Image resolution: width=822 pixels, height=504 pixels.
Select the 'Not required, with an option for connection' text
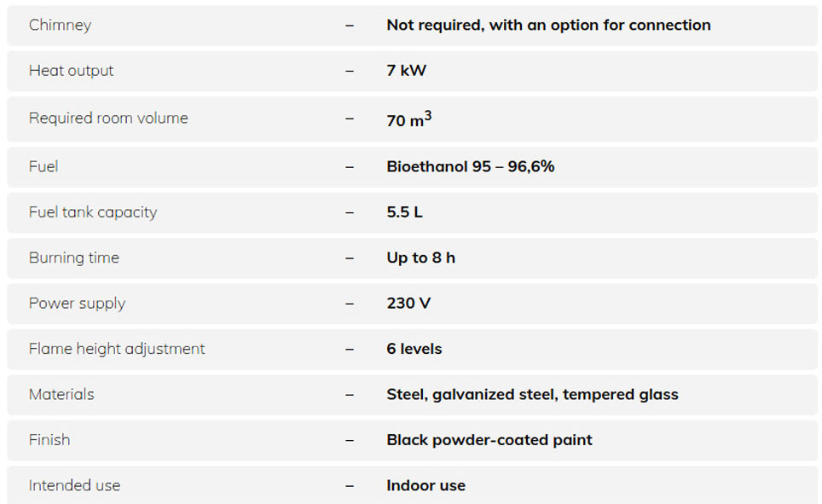[548, 25]
